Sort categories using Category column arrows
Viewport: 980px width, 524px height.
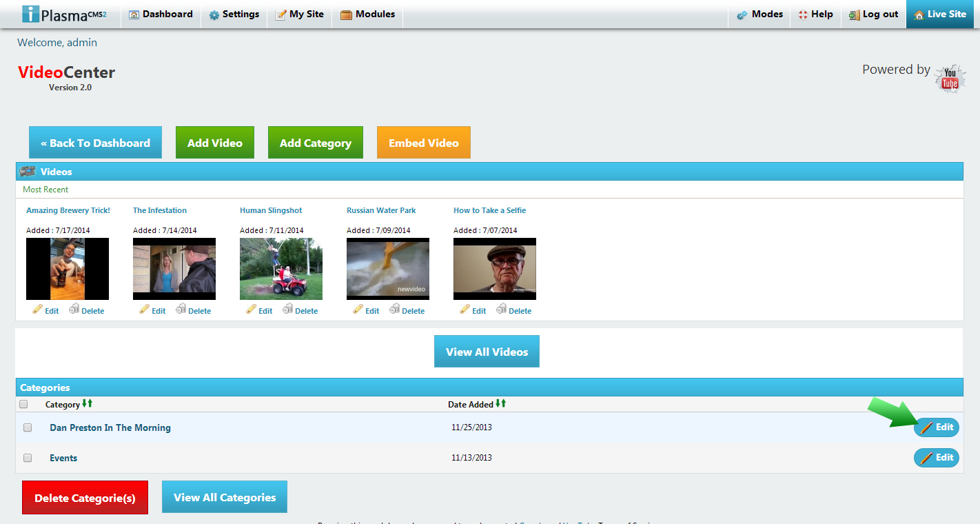coord(88,403)
